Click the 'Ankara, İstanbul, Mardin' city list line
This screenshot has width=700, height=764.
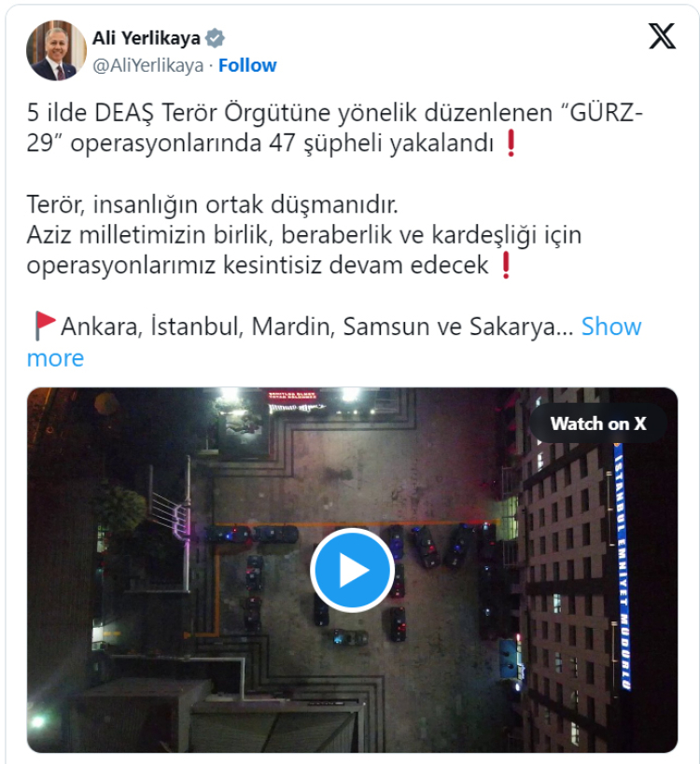[316, 326]
